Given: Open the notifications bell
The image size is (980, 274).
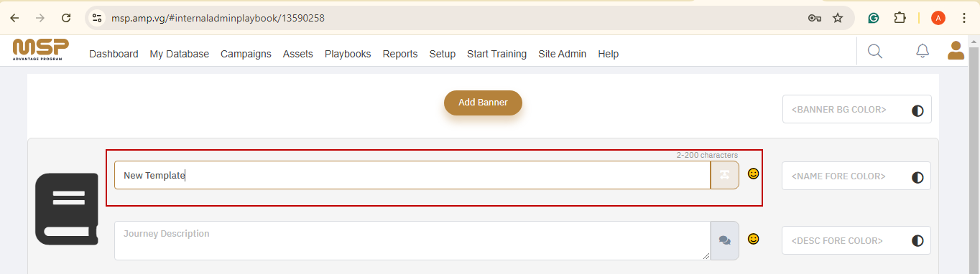Looking at the screenshot, I should [x=923, y=51].
